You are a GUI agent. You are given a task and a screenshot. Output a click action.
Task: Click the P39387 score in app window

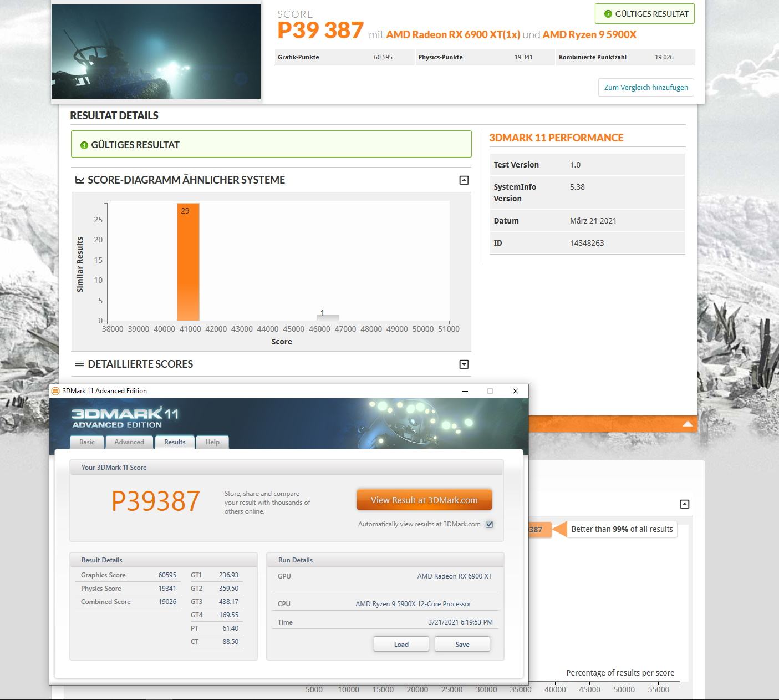point(156,501)
